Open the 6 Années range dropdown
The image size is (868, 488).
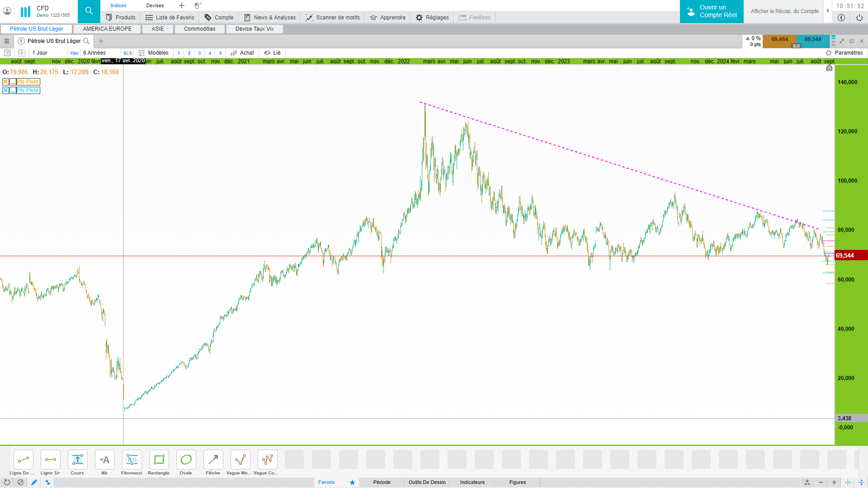[94, 53]
